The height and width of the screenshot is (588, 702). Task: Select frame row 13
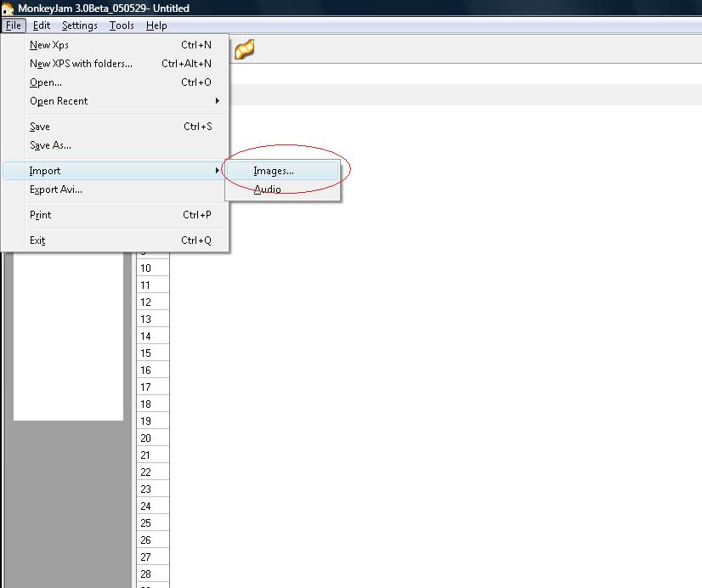pyautogui.click(x=153, y=319)
